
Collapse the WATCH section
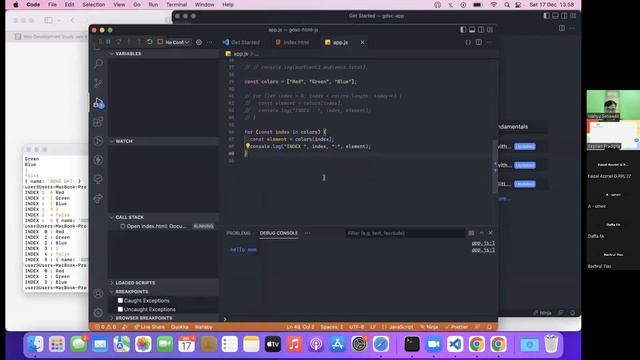[163, 141]
